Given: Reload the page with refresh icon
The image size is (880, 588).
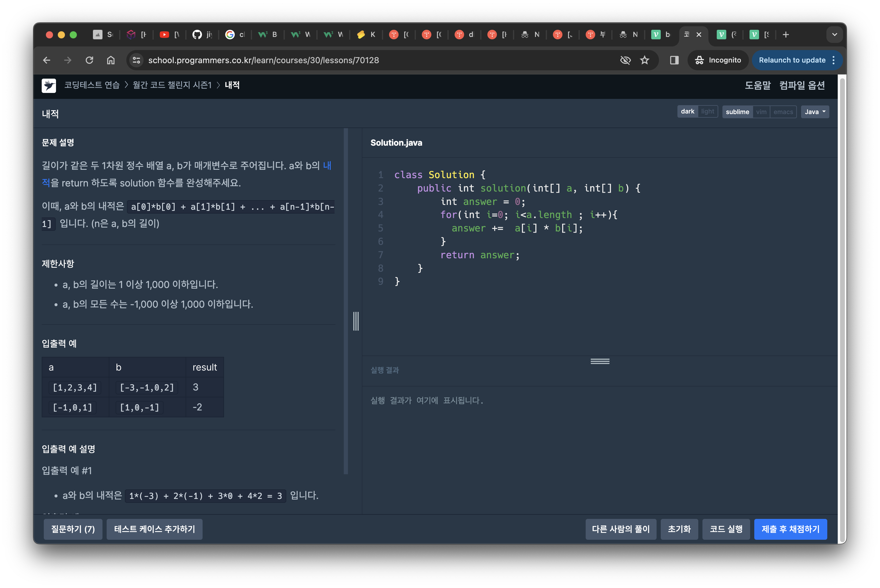Looking at the screenshot, I should (x=89, y=60).
